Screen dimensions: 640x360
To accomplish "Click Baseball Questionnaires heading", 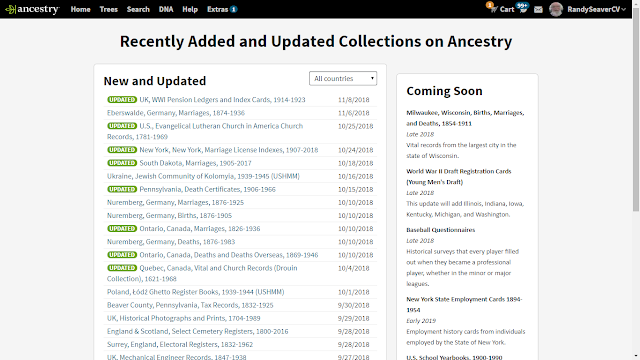I will click(x=440, y=230).
